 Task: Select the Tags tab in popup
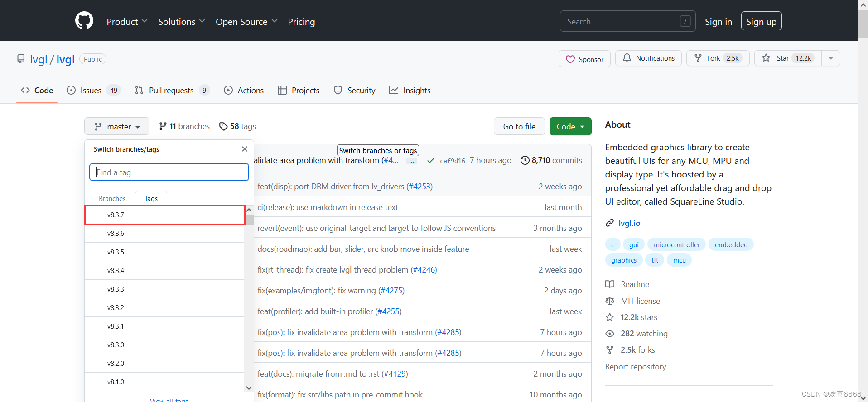click(x=151, y=198)
